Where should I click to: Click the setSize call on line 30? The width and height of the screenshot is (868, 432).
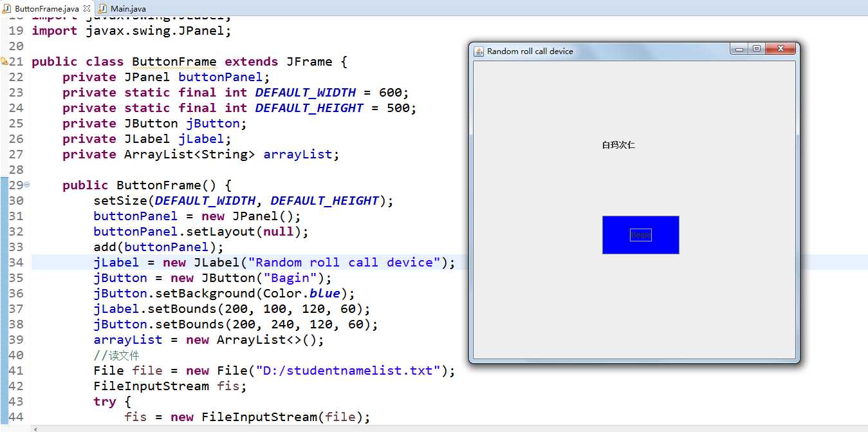click(243, 201)
